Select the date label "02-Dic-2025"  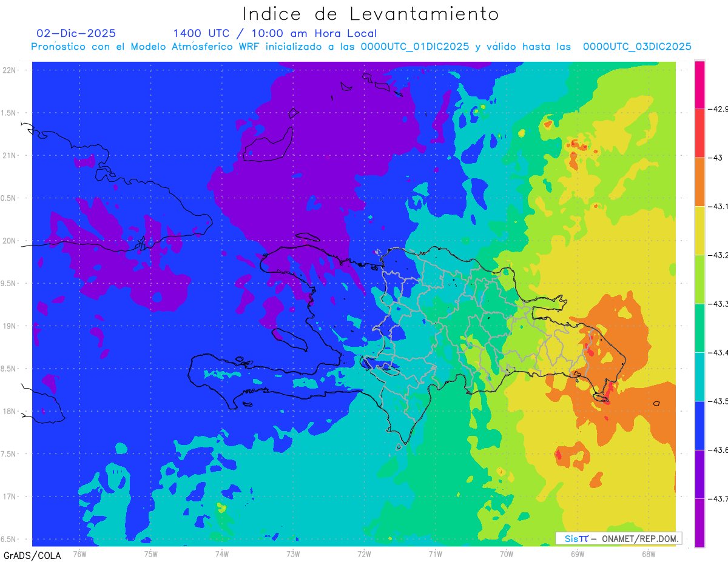tap(76, 33)
